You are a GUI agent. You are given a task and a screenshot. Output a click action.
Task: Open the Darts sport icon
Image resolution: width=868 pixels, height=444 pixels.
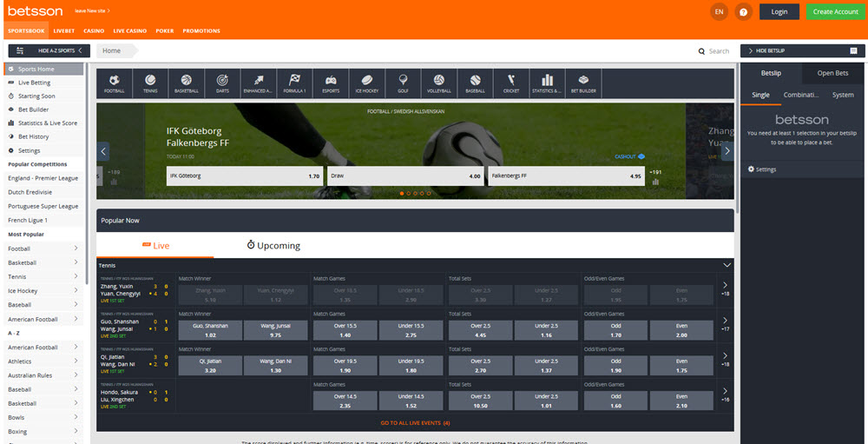(222, 83)
